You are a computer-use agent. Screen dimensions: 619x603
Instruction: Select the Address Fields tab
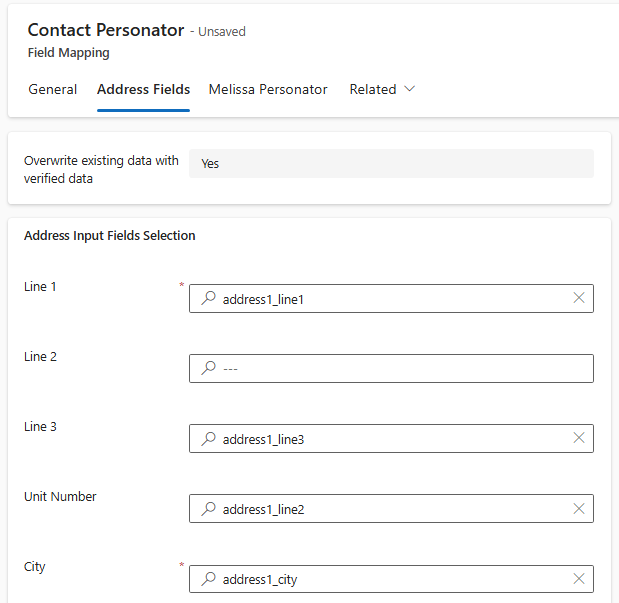point(143,89)
